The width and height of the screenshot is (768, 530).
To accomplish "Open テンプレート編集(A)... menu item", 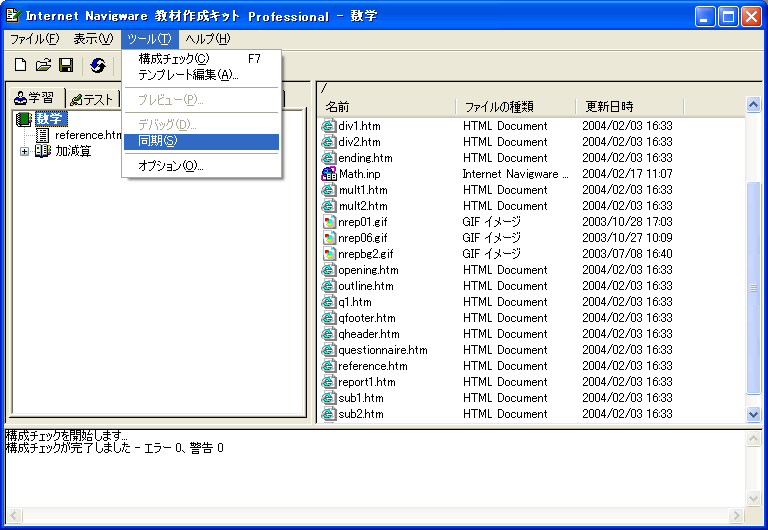I will tap(188, 75).
